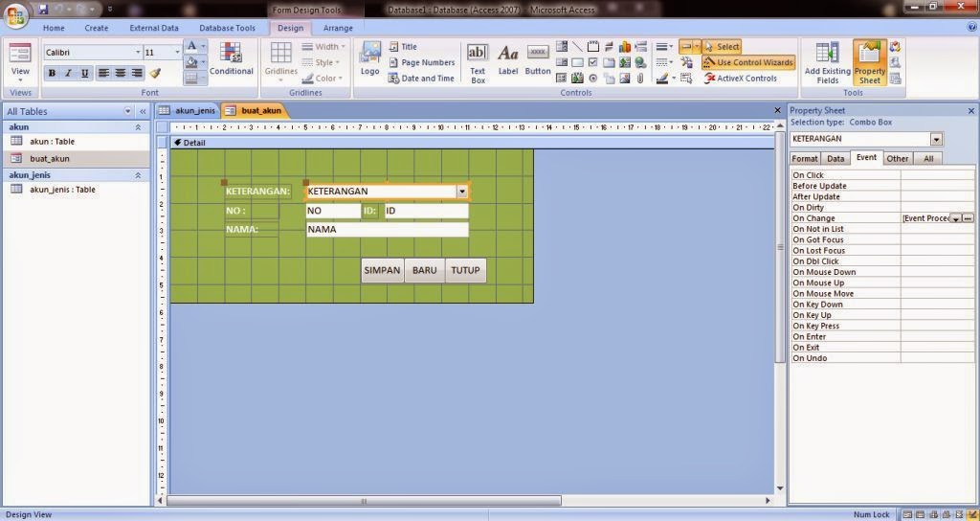Select the Button control tool
This screenshot has width=980, height=521.
(x=538, y=60)
